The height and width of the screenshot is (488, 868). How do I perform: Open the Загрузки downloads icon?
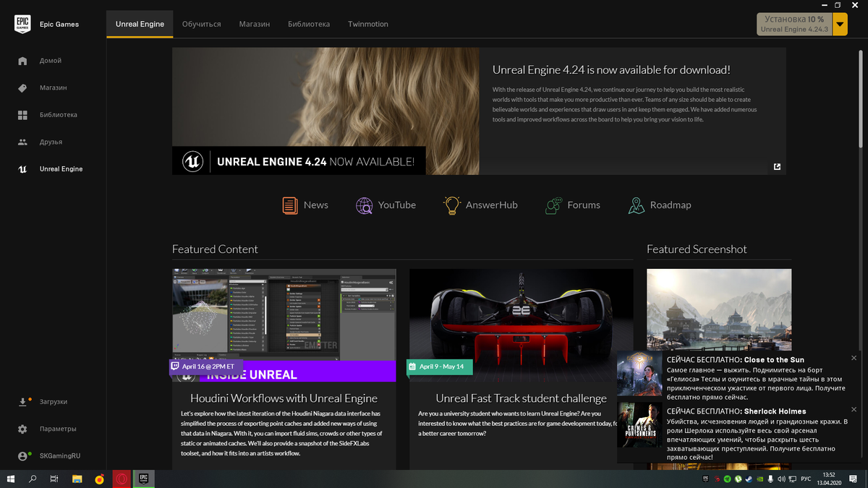pos(22,402)
